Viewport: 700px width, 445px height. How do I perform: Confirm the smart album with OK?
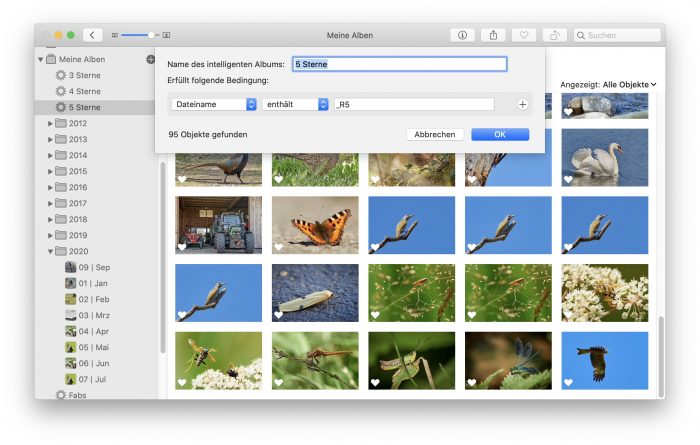[500, 134]
